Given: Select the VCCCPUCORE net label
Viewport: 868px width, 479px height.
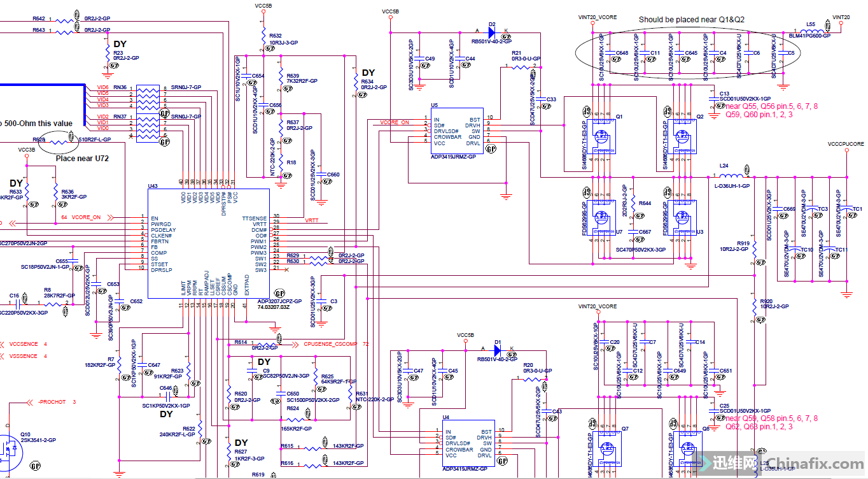Looking at the screenshot, I should point(846,144).
